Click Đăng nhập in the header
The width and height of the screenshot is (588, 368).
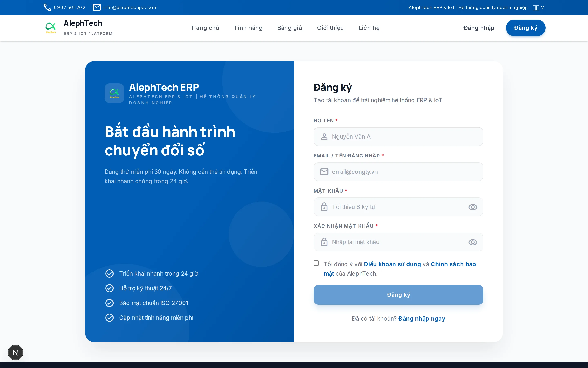pos(479,28)
